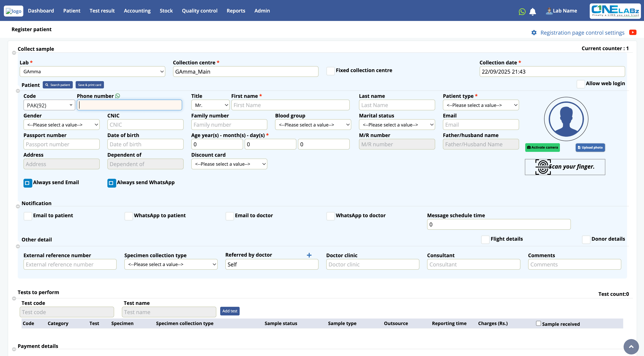
Task: Enable Donor details checkbox
Action: coord(586,239)
